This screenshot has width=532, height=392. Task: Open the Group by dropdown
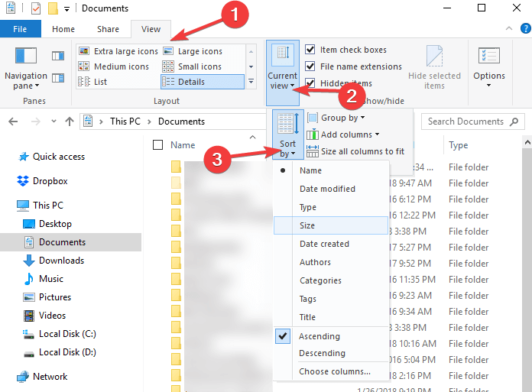(336, 118)
